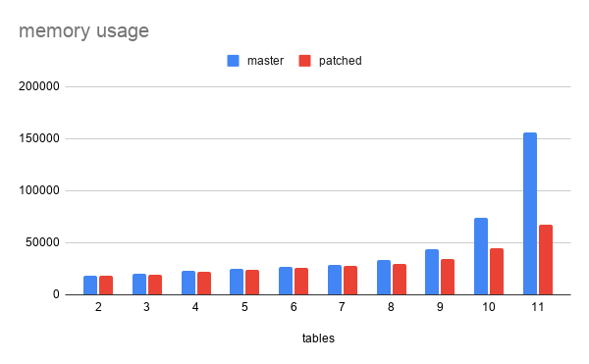Select the red patched bar for 9 tables
Screen dimensions: 589x364
click(x=448, y=277)
